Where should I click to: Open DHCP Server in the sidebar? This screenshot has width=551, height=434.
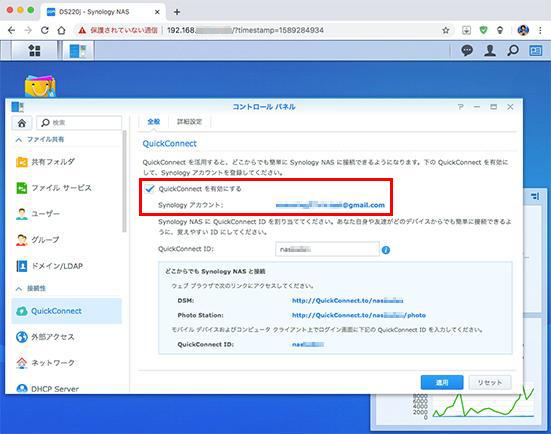click(67, 389)
